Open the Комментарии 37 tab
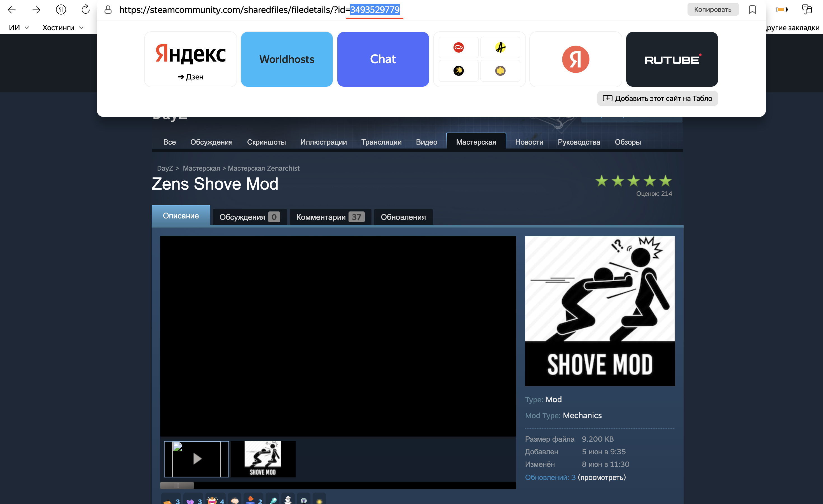 [330, 217]
